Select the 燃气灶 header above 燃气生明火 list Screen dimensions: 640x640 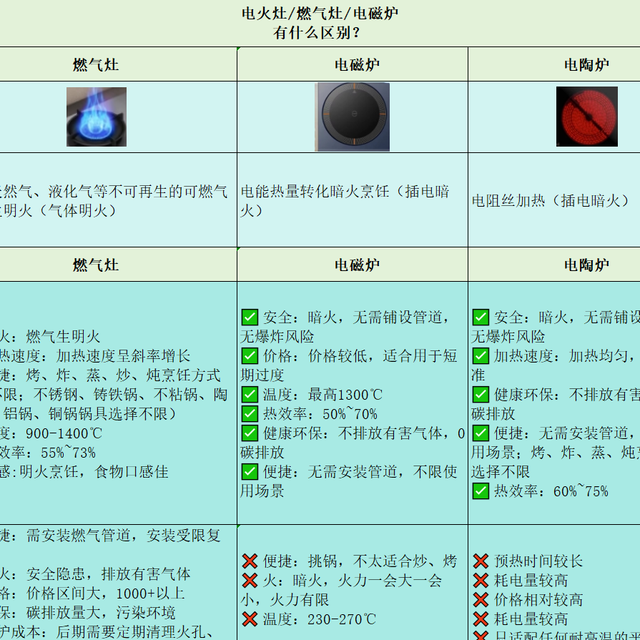pyautogui.click(x=118, y=264)
